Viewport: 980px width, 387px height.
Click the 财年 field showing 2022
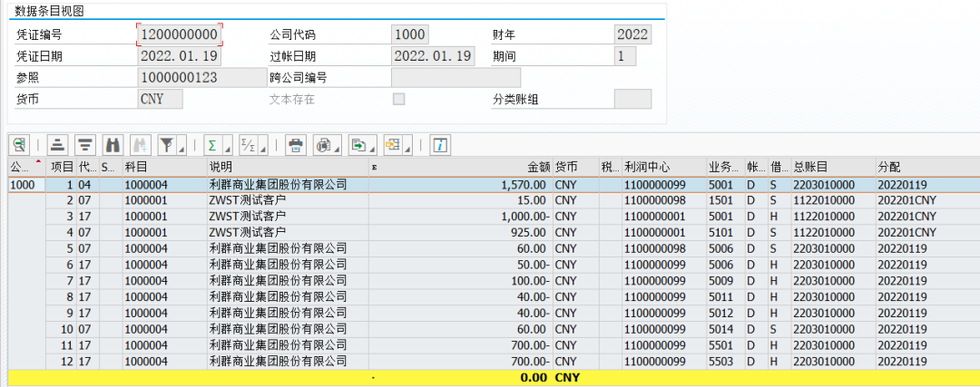pos(632,34)
